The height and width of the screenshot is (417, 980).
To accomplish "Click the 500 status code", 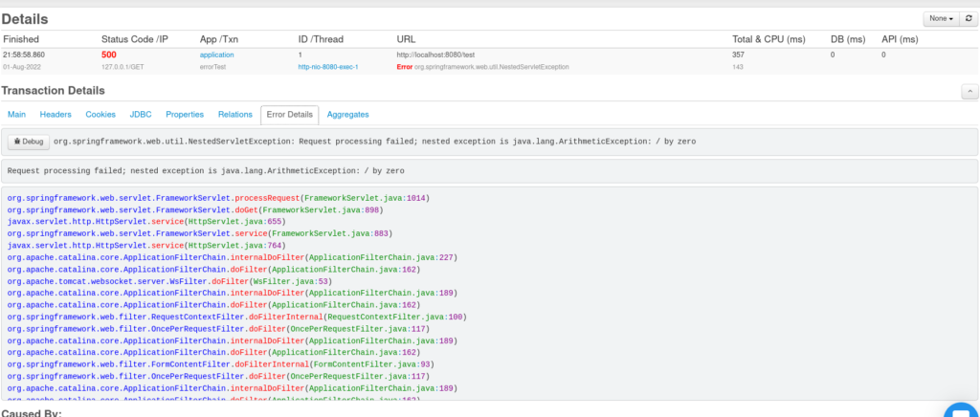I will pyautogui.click(x=109, y=55).
